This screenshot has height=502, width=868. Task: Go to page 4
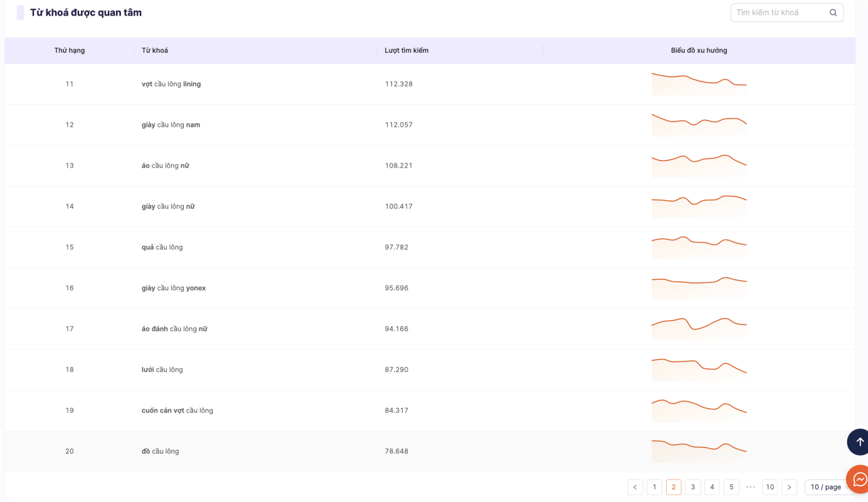[712, 487]
